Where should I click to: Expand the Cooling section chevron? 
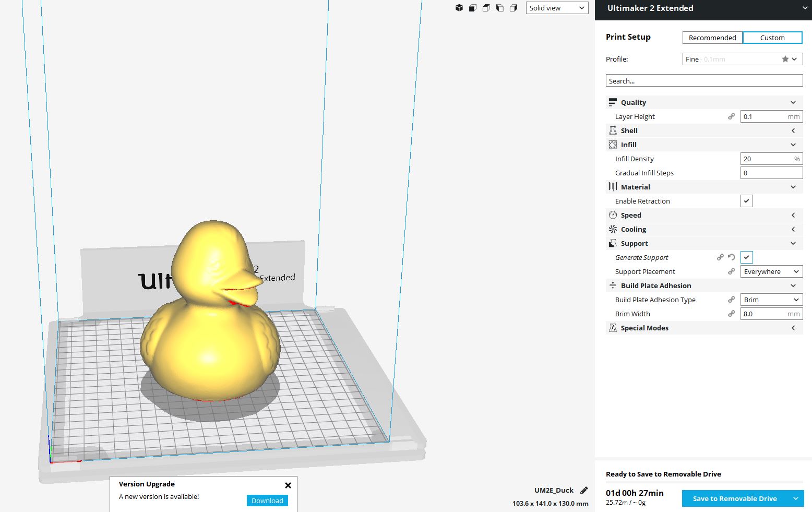[x=793, y=229]
